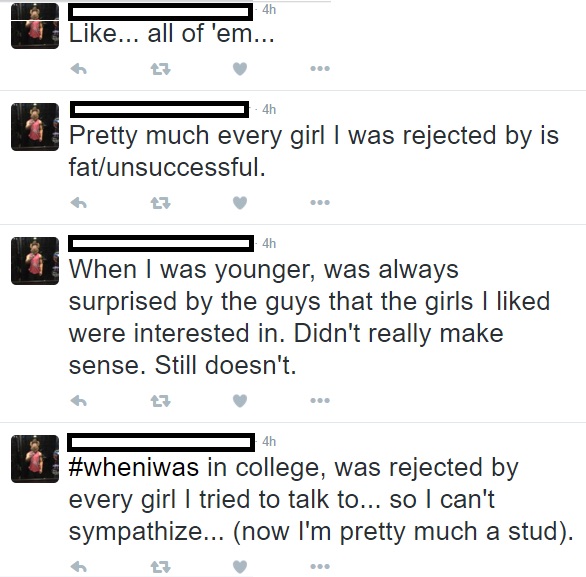The height and width of the screenshot is (577, 586).
Task: Open profile avatar beside "When I was younger" tweet
Action: tap(35, 261)
